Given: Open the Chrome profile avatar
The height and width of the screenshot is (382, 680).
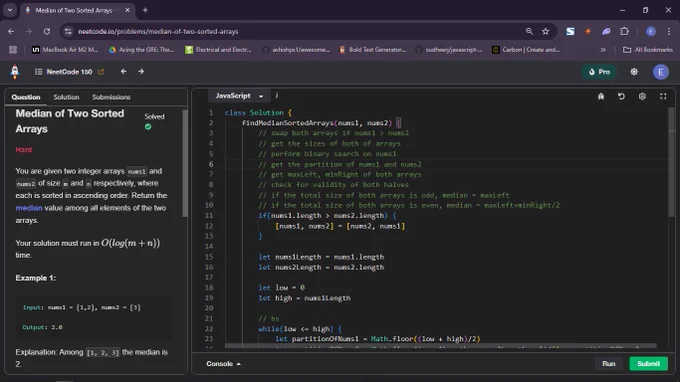Looking at the screenshot, I should [x=651, y=31].
